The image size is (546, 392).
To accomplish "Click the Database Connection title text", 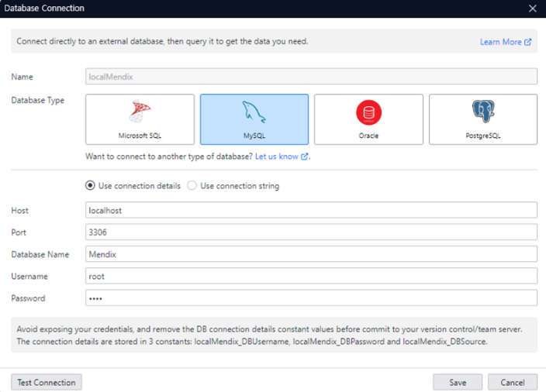I will [x=44, y=8].
